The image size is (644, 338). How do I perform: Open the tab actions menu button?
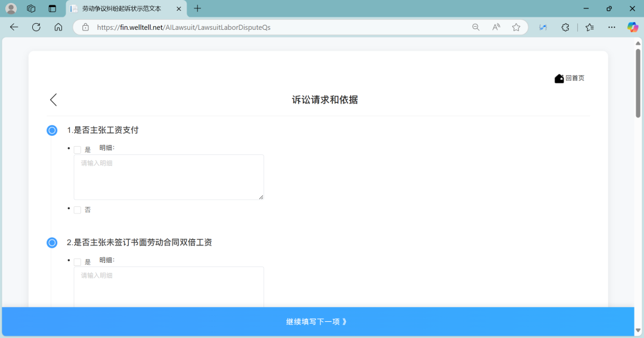[52, 8]
